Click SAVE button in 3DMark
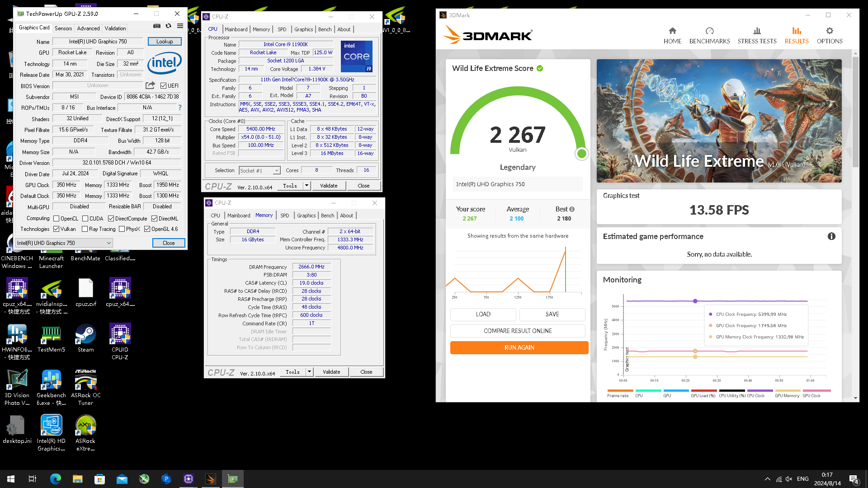868x488 pixels. point(552,314)
